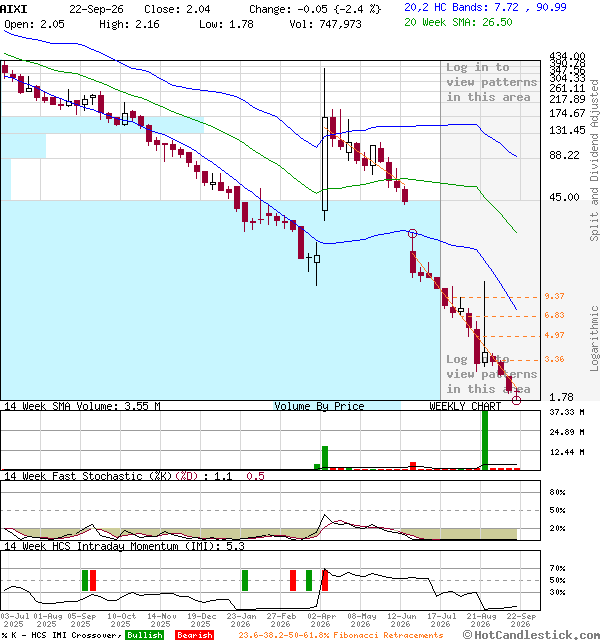
Task: Click the AIXI ticker symbol
Action: [14, 9]
